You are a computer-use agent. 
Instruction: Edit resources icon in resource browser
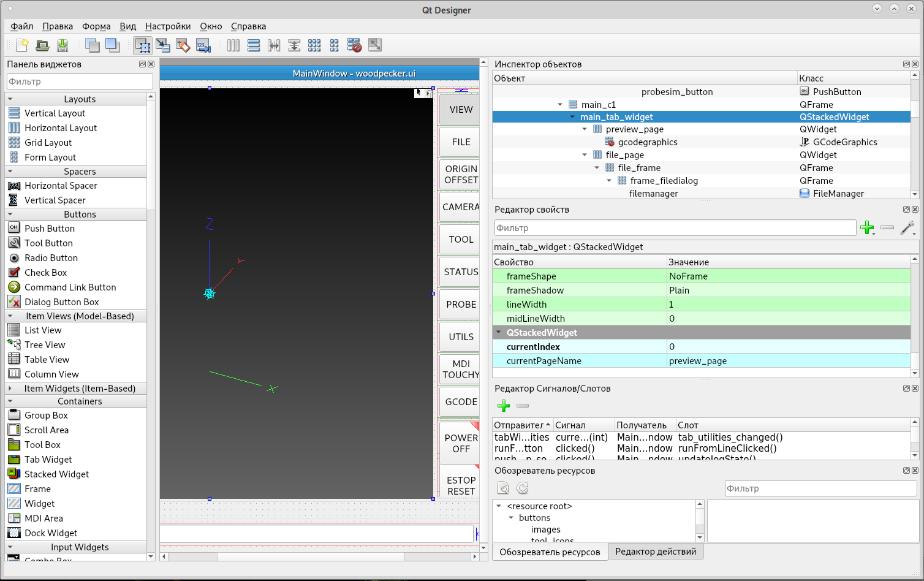(x=503, y=488)
